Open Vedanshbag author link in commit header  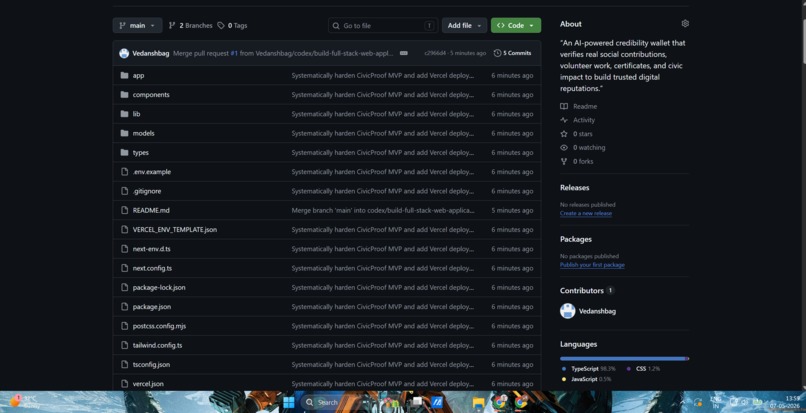(151, 53)
